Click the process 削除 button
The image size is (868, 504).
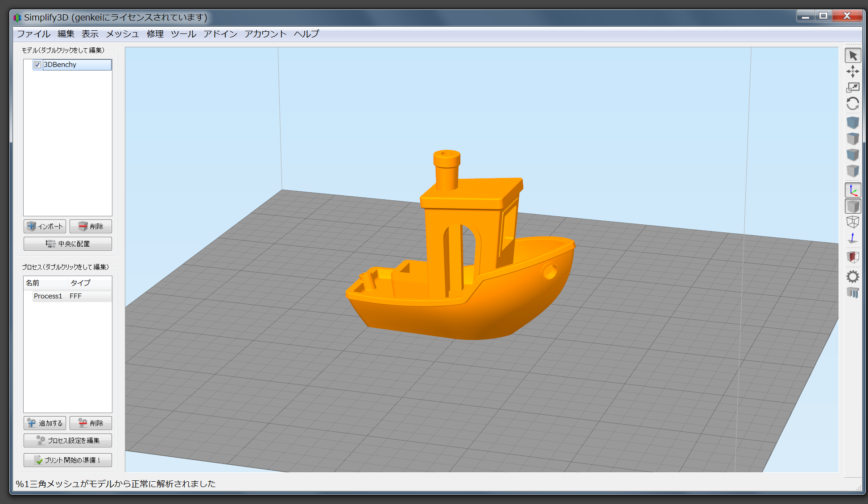pos(91,423)
